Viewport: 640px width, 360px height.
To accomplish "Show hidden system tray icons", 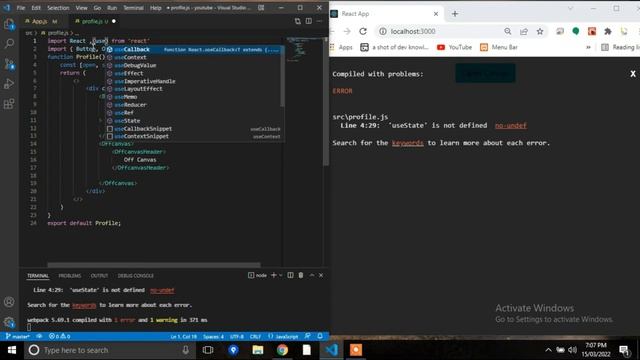I will 548,350.
